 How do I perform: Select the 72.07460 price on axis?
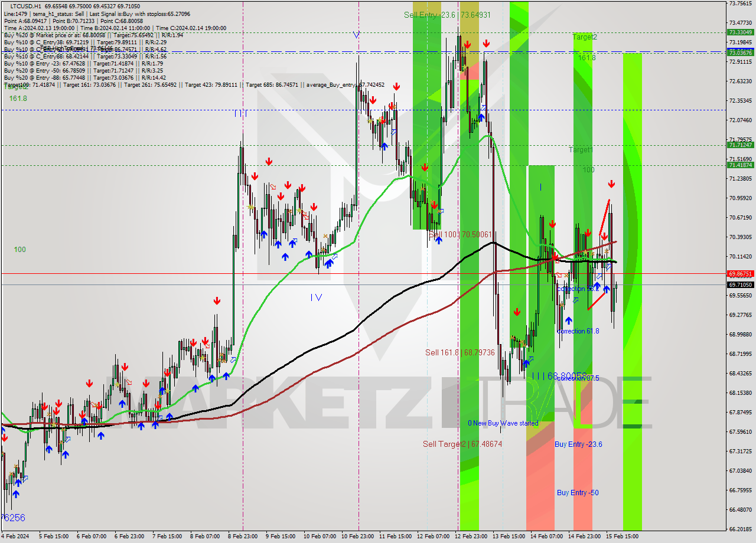point(740,120)
